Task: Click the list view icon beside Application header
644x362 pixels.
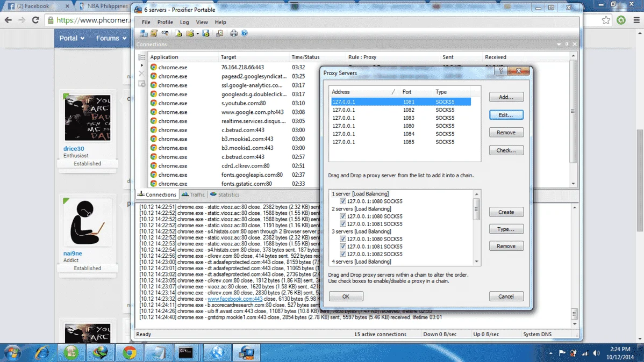Action: point(142,57)
